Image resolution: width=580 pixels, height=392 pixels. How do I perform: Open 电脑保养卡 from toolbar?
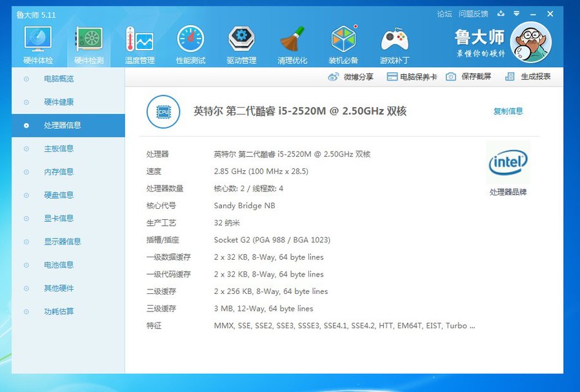[x=412, y=77]
